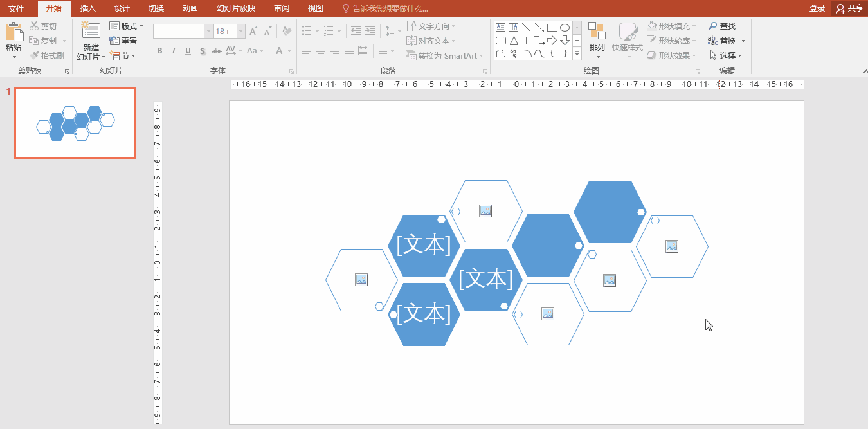The width and height of the screenshot is (868, 429).
Task: Select the vertical text box shape
Action: pos(513,27)
